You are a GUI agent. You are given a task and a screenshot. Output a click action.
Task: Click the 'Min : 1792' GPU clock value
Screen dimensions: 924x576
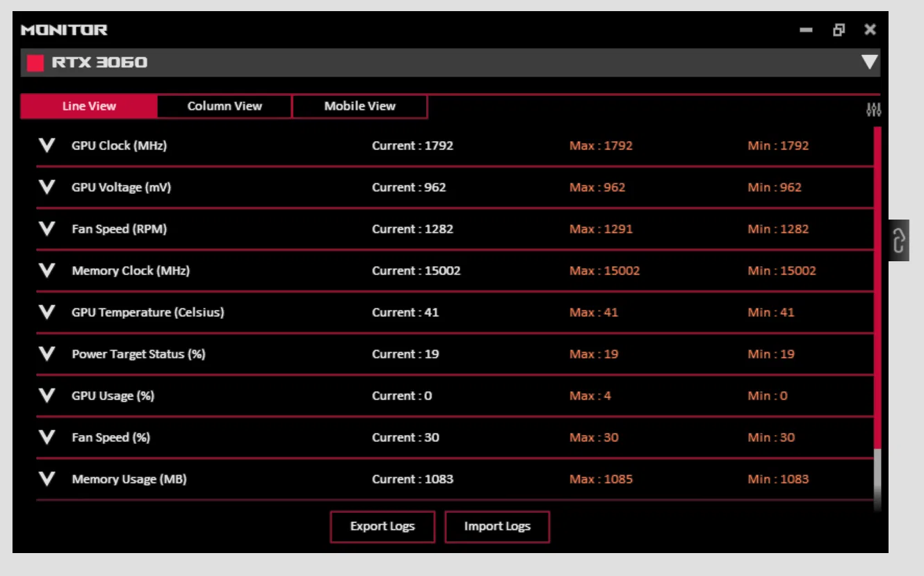[x=778, y=146]
